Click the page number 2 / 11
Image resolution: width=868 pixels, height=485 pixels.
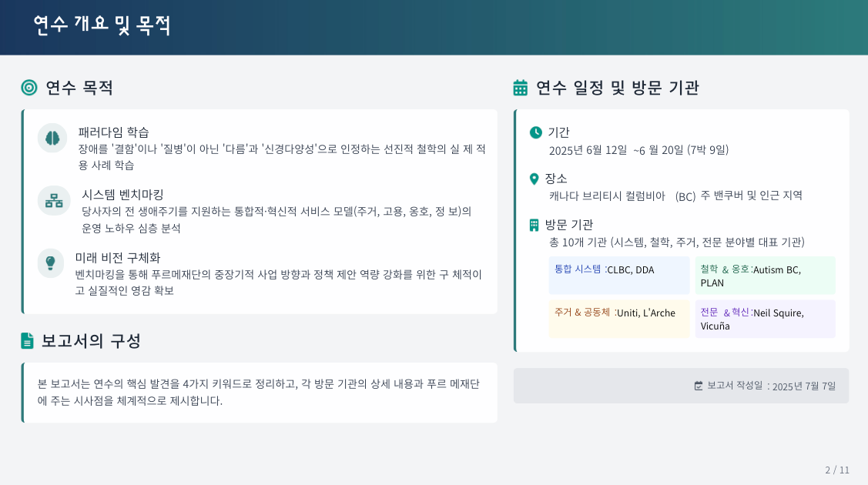837,470
